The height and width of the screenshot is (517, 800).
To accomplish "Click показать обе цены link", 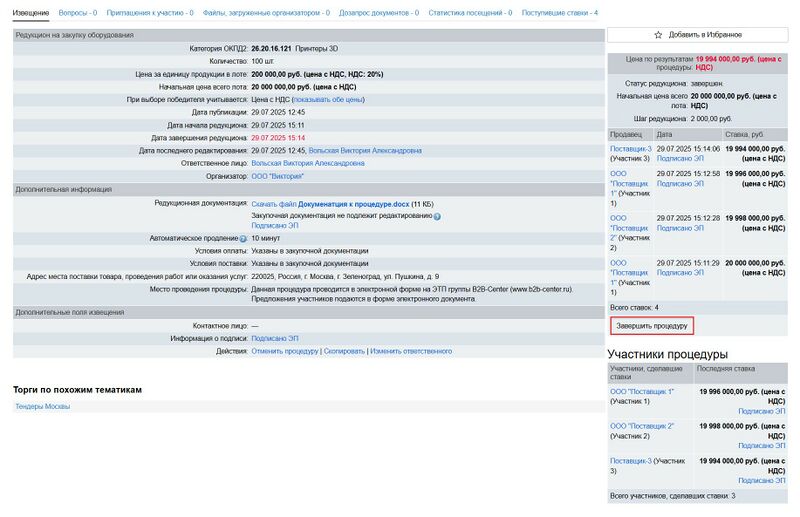I will [x=328, y=100].
